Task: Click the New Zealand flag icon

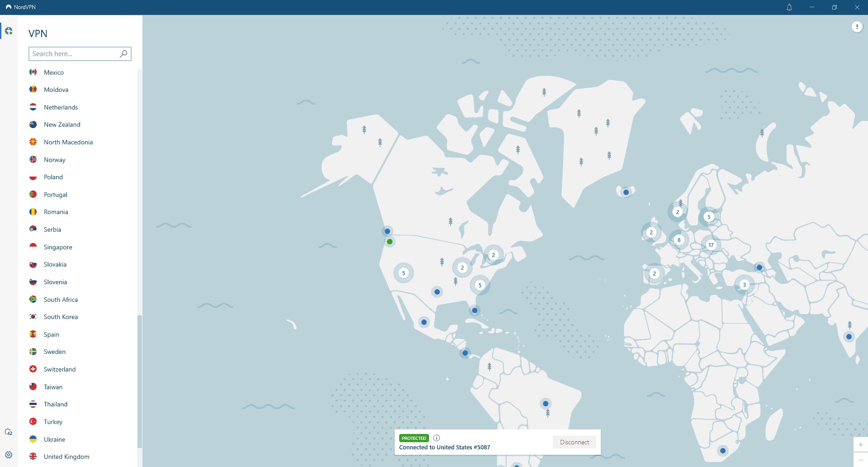Action: [x=33, y=124]
